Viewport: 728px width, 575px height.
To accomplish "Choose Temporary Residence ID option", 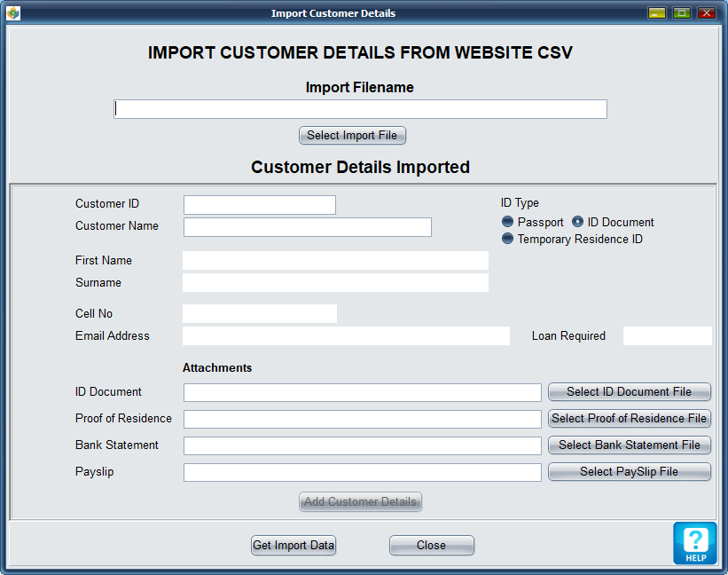I will point(508,239).
